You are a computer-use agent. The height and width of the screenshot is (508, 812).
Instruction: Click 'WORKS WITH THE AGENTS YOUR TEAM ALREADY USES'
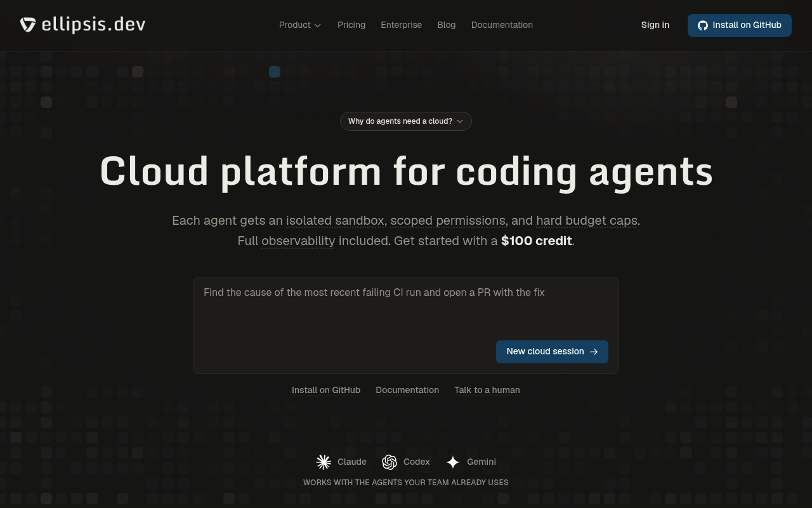click(x=406, y=483)
